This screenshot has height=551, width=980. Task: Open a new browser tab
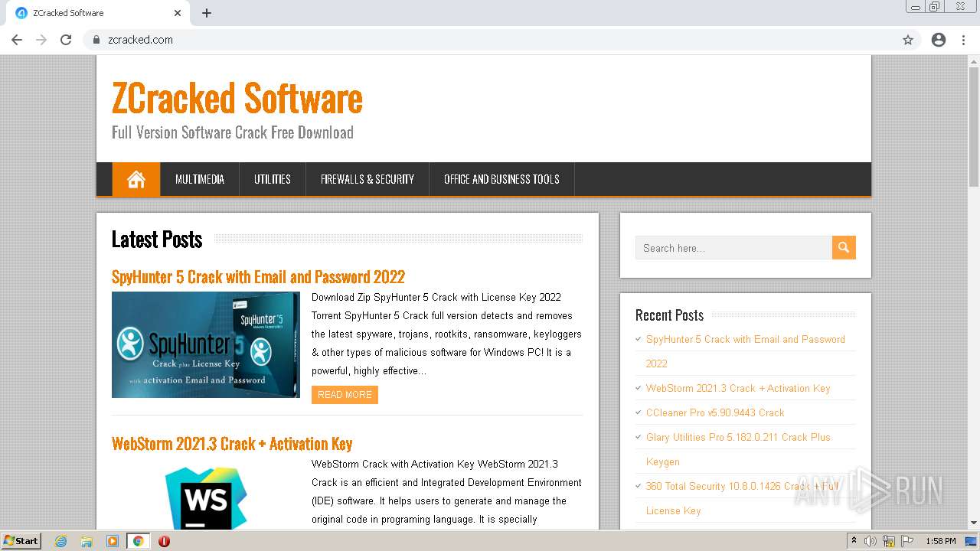[207, 13]
